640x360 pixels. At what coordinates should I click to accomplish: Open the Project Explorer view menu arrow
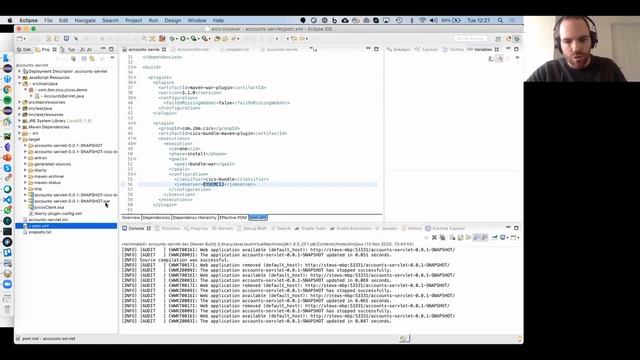[x=112, y=58]
